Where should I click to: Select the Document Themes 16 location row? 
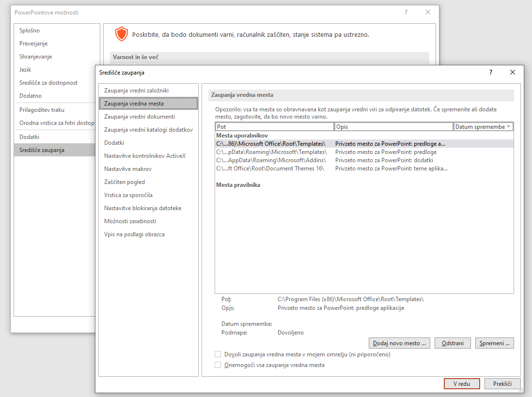tap(364, 168)
